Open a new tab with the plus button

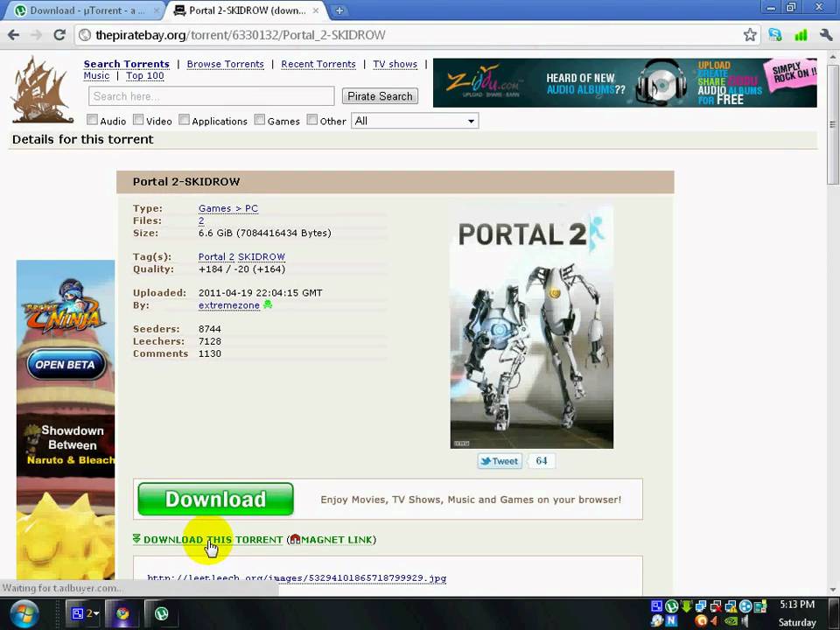tap(339, 10)
